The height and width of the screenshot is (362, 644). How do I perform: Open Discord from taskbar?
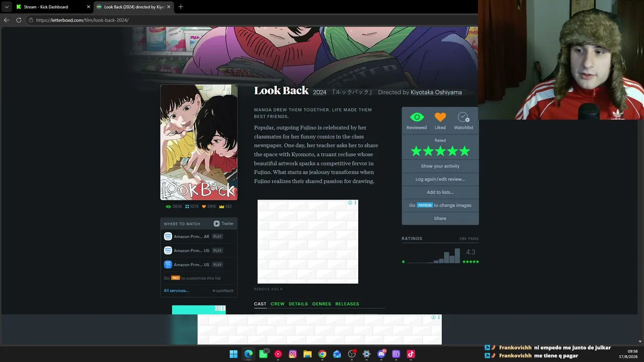point(381,354)
